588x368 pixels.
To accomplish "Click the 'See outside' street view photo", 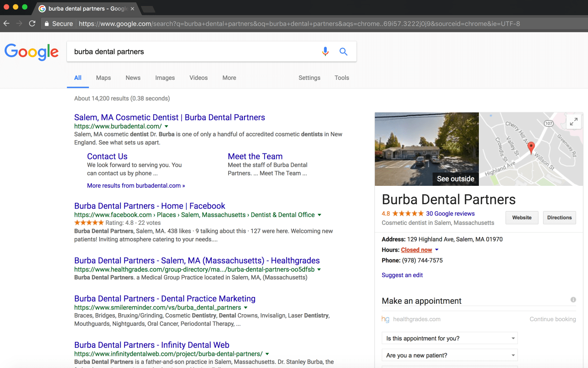I will pos(427,149).
